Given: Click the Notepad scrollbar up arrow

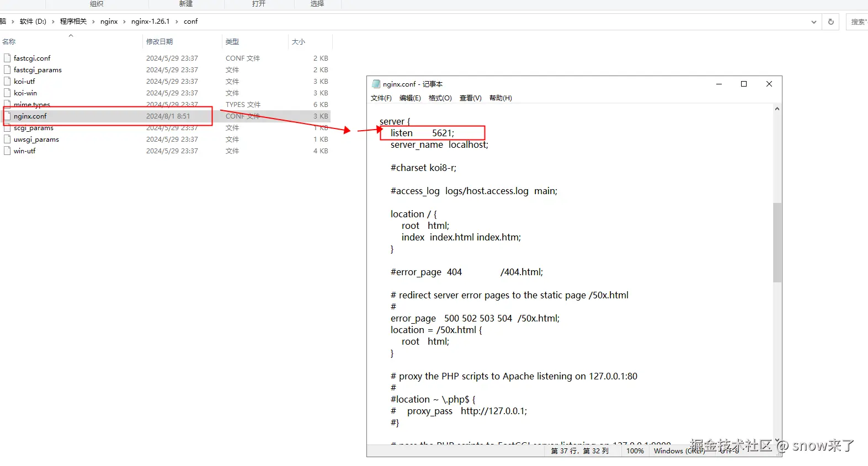Looking at the screenshot, I should point(777,109).
